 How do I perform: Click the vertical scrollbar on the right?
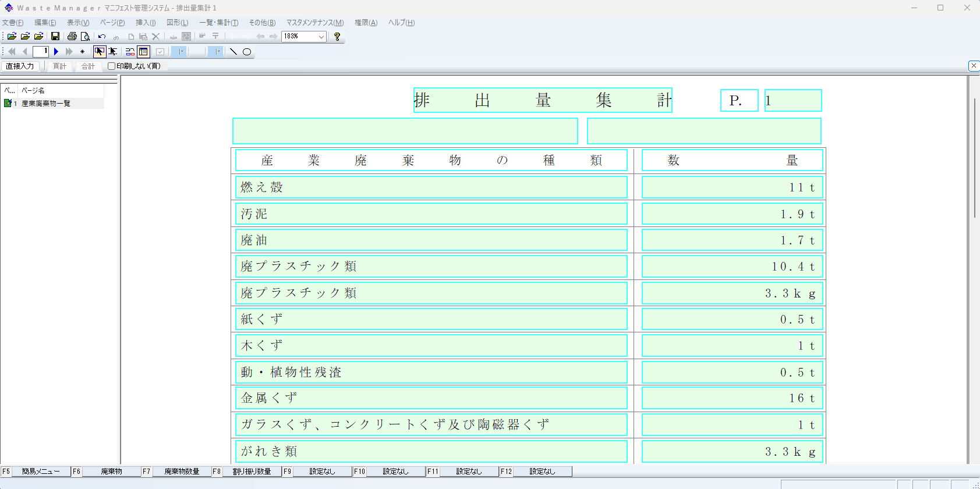974,158
